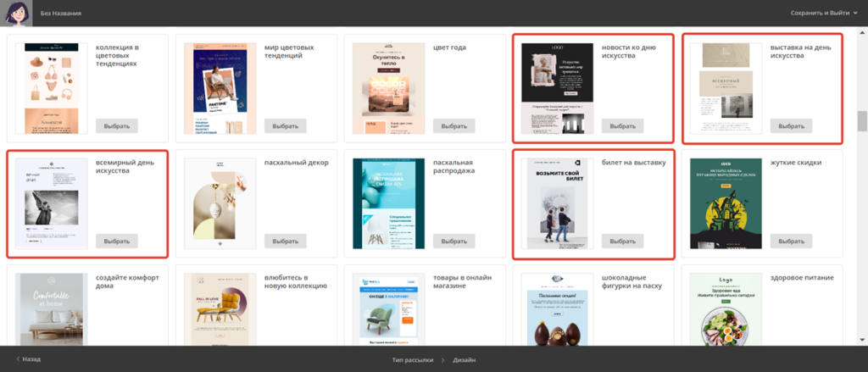Click the создайте комфорт дома title
Screen dimensions: 868x372
(127, 282)
